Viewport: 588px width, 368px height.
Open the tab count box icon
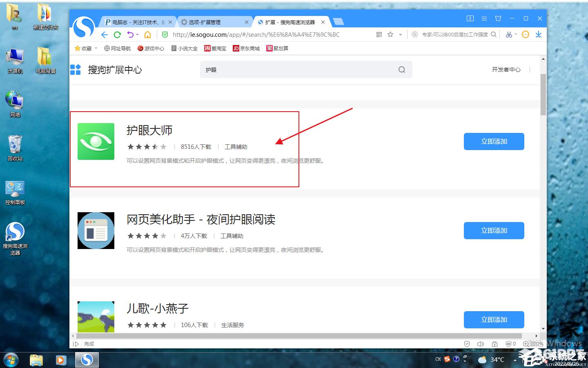coord(470,18)
